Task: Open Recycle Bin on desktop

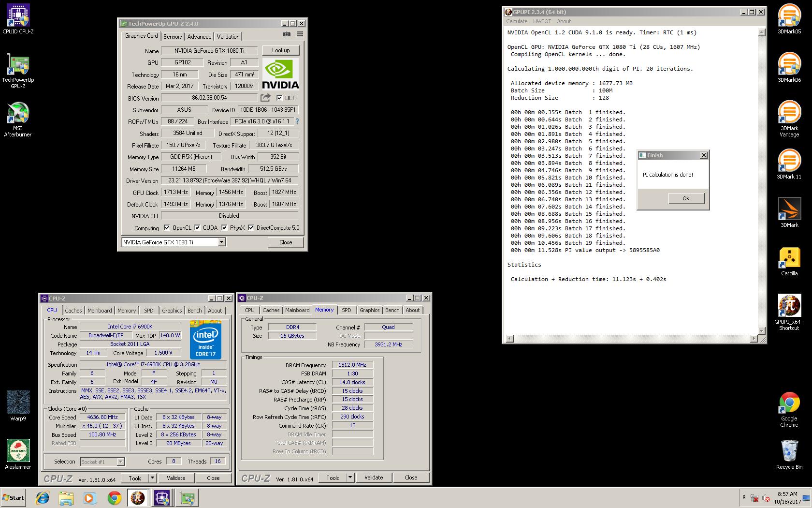Action: point(789,455)
